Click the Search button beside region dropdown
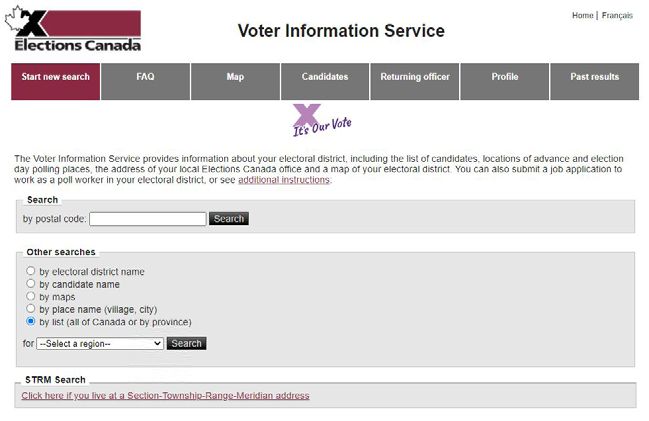This screenshot has height=421, width=649. click(x=186, y=344)
